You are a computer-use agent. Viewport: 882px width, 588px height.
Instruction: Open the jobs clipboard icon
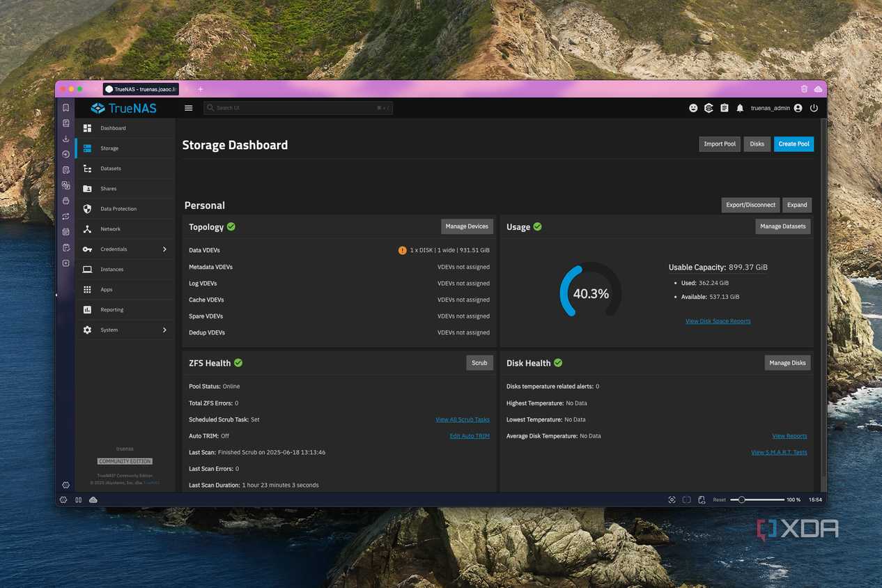[x=725, y=108]
